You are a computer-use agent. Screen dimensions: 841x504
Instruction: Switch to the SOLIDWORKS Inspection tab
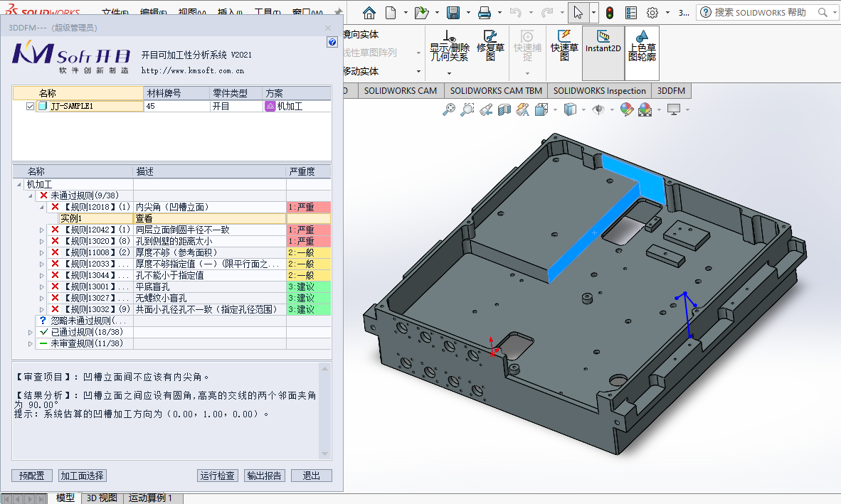pyautogui.click(x=599, y=91)
